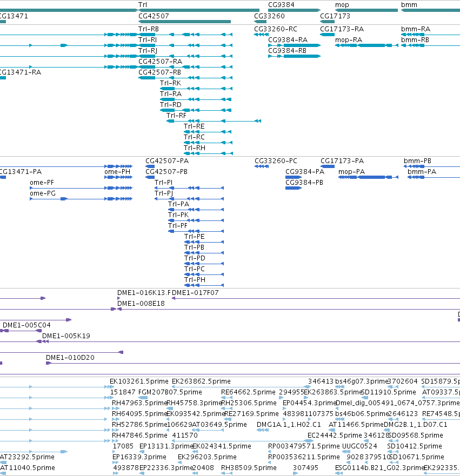Open protein mop-PA
Image resolution: width=460 pixels, height=476 pixels.
click(x=351, y=172)
